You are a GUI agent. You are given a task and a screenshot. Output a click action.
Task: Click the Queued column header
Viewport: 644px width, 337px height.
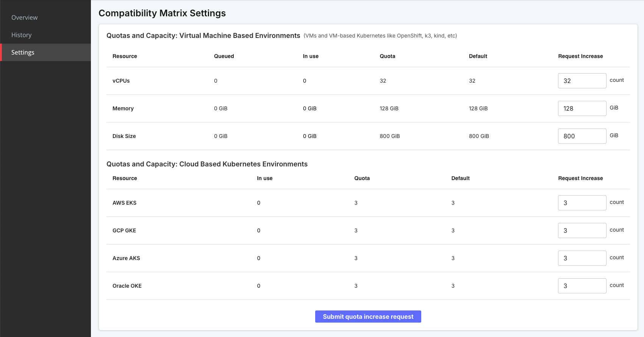(x=224, y=56)
